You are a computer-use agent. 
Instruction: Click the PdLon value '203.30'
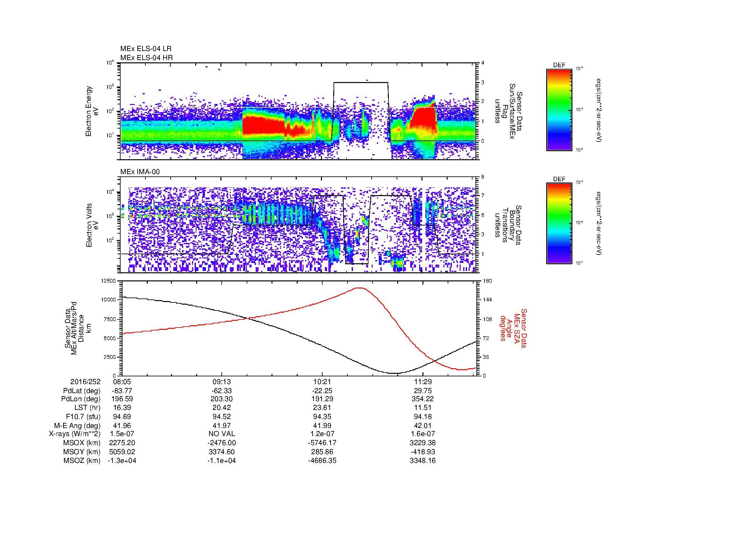coord(222,399)
